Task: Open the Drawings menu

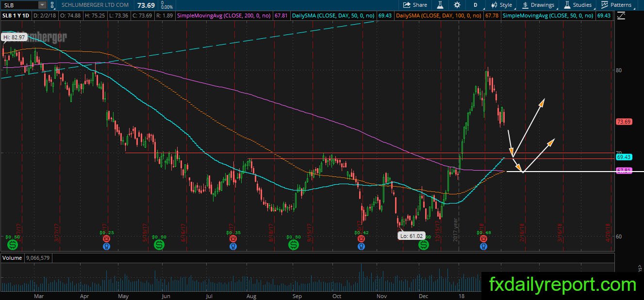Action: (x=538, y=5)
